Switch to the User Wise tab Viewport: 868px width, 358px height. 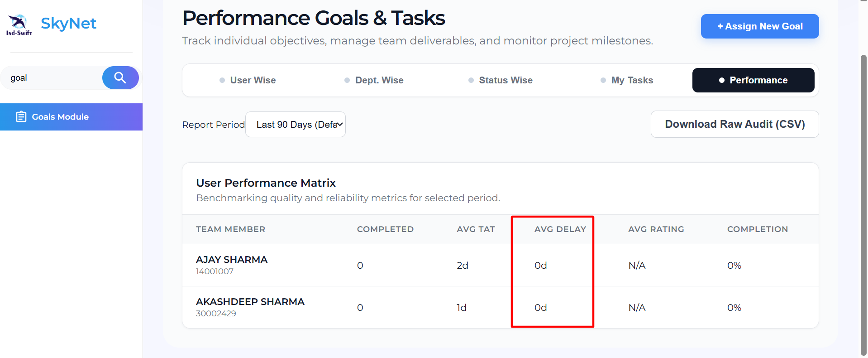click(x=248, y=80)
